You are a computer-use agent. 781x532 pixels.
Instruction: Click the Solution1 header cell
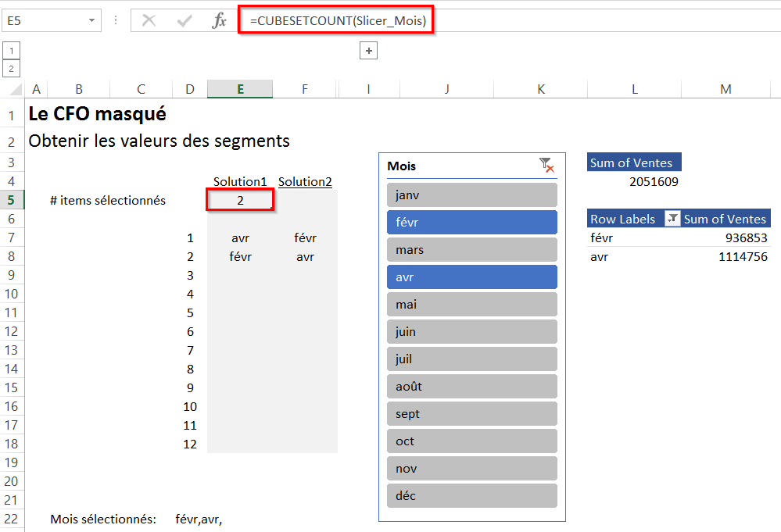240,182
